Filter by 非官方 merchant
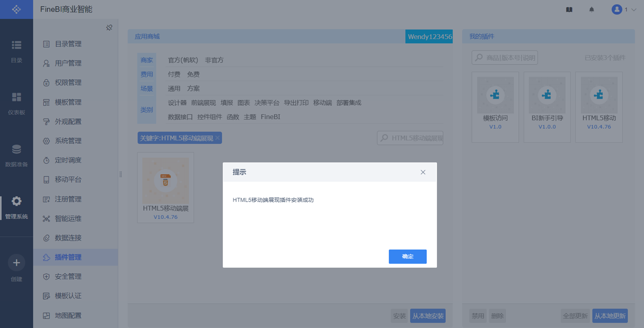The image size is (644, 328). coord(215,60)
